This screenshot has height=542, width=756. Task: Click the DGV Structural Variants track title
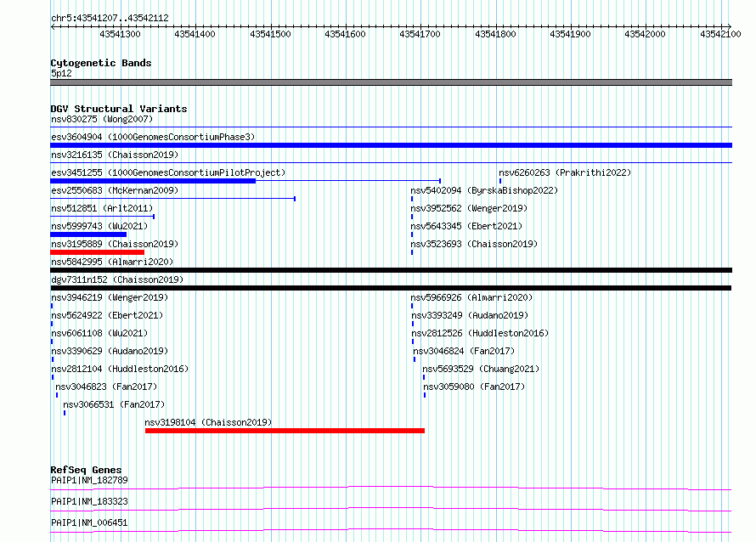tap(119, 109)
